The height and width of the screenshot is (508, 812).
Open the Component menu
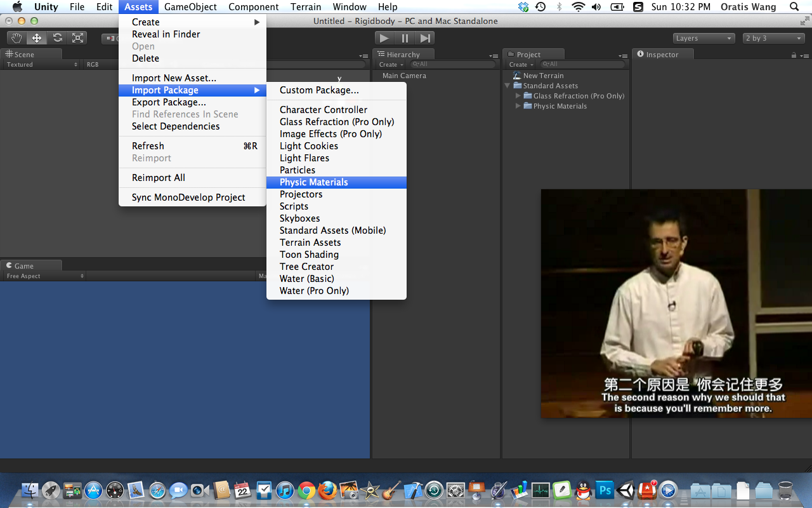(254, 7)
